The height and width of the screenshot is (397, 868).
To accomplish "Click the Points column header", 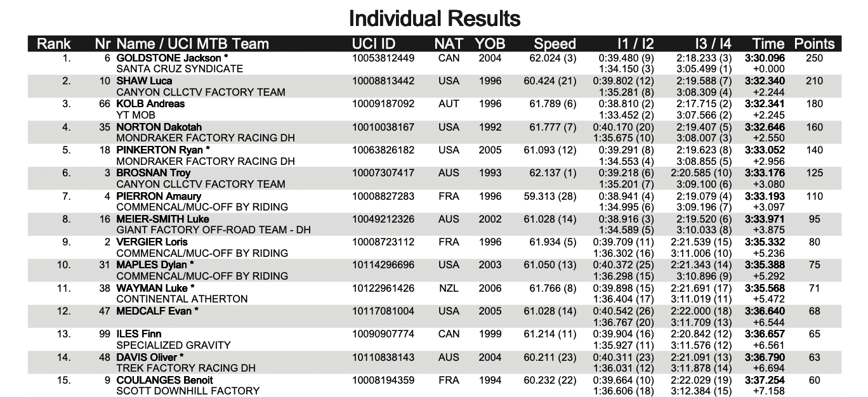I will pos(814,44).
